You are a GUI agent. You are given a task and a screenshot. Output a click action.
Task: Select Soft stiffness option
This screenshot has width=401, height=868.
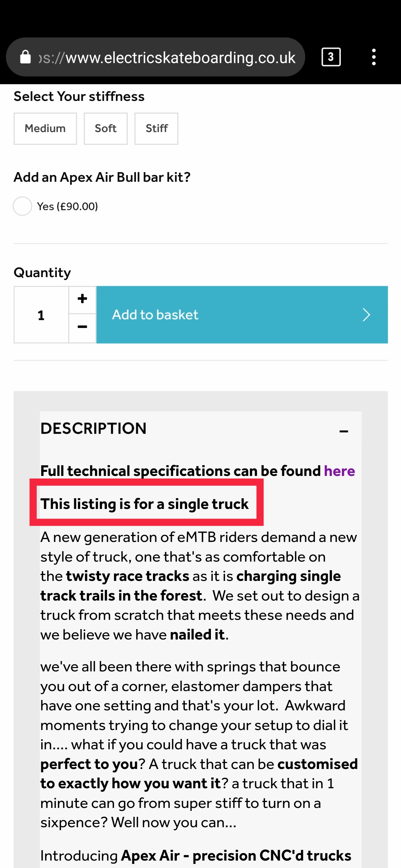click(106, 129)
